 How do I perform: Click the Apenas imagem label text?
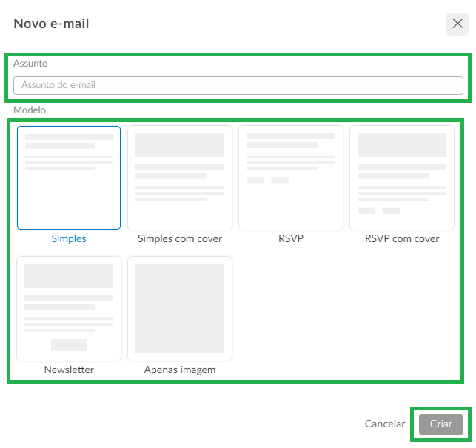(x=180, y=370)
